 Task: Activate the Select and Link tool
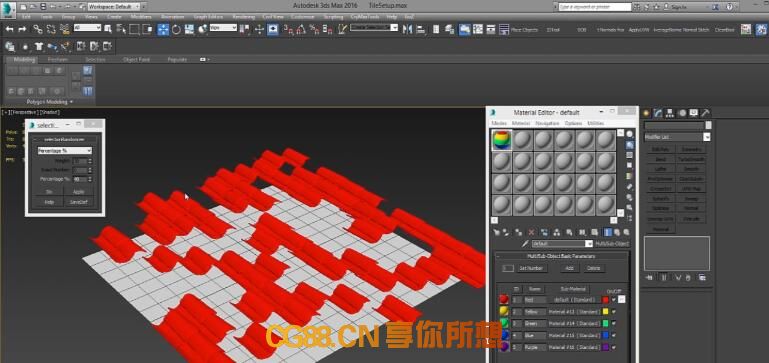[37, 29]
